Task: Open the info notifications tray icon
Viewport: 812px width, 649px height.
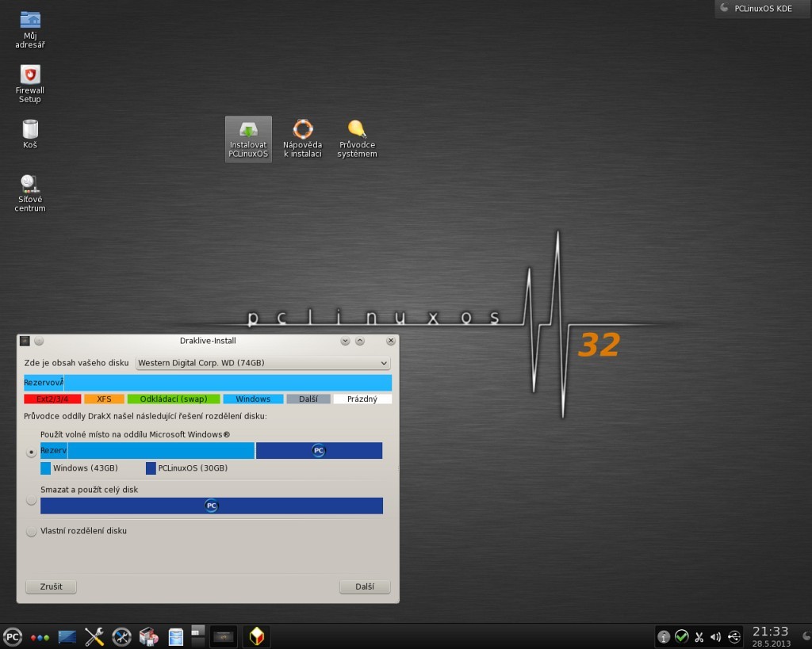Action: coord(664,637)
